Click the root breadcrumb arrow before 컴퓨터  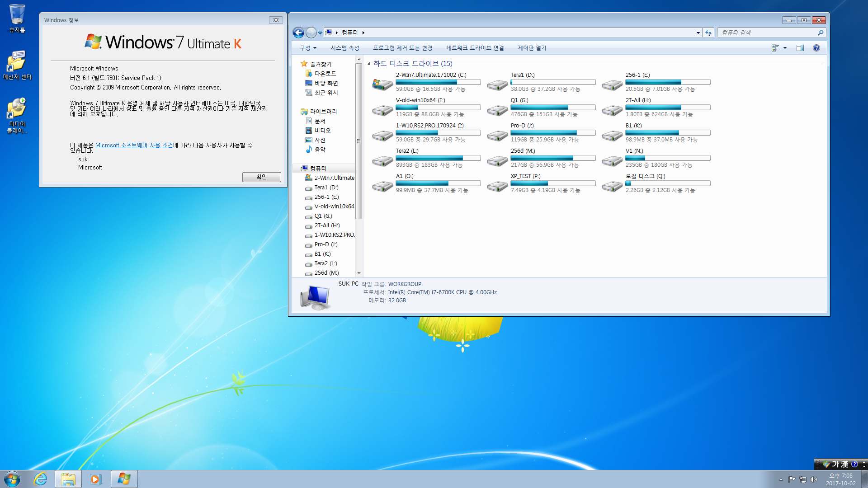pyautogui.click(x=336, y=33)
